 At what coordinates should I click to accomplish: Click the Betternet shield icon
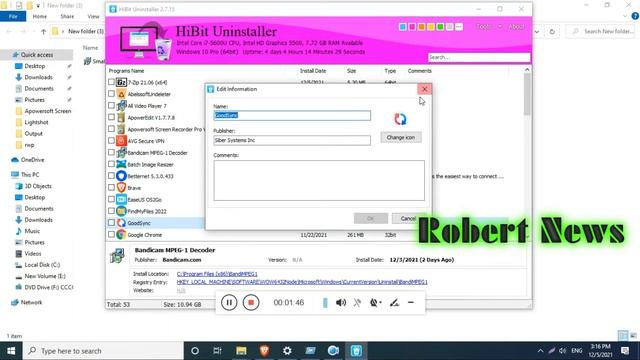coord(121,176)
